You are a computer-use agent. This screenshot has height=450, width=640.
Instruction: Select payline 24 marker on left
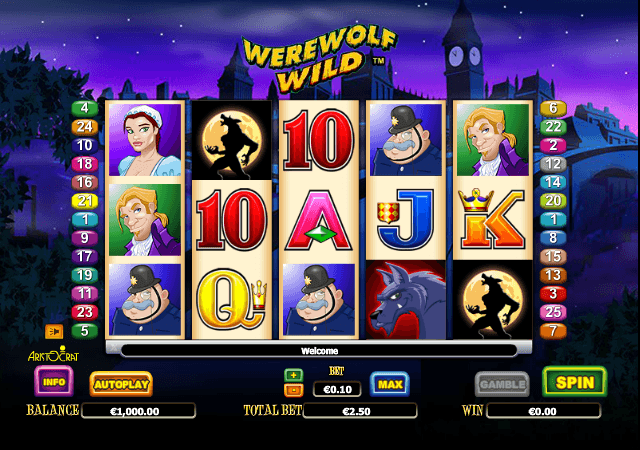pos(84,127)
